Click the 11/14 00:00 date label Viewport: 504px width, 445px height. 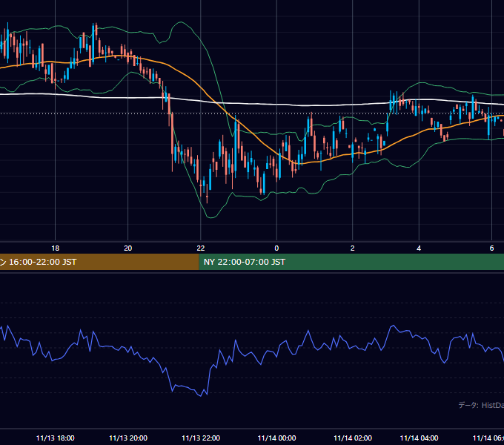(276, 438)
